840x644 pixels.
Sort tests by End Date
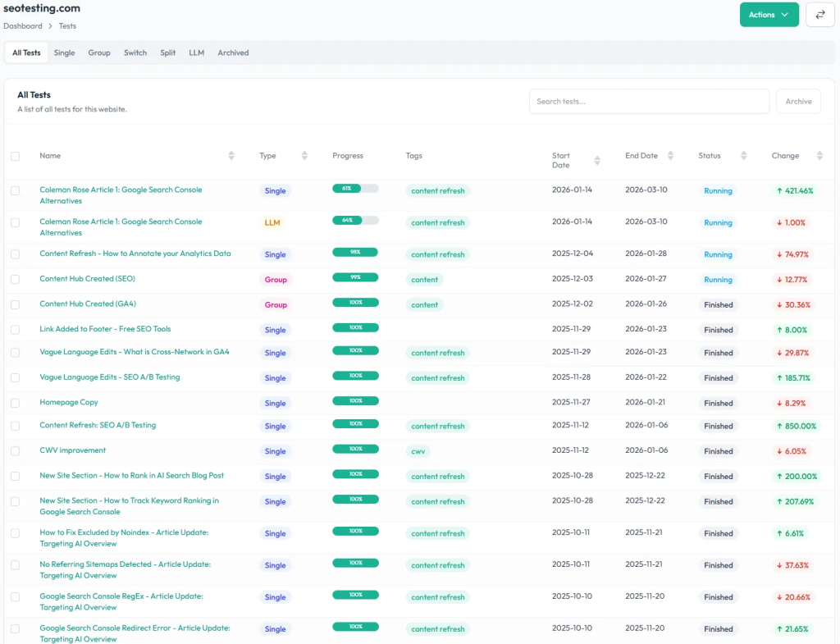(x=670, y=155)
